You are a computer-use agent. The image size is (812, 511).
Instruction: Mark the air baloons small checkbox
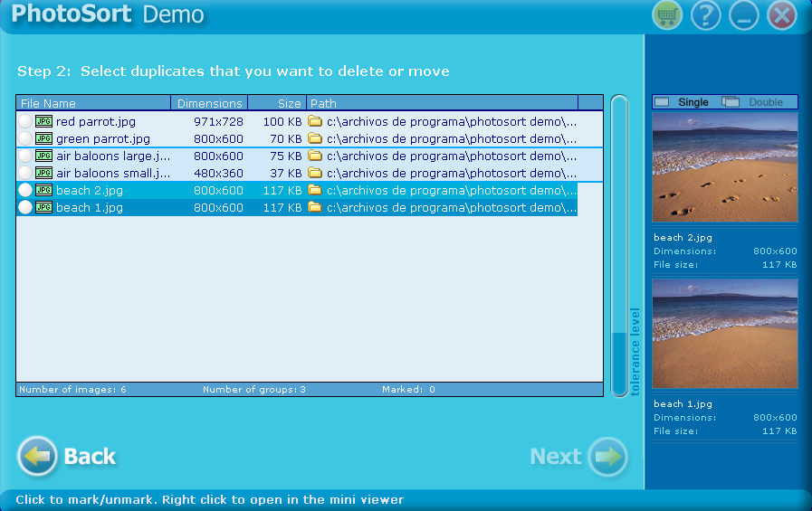pyautogui.click(x=25, y=173)
